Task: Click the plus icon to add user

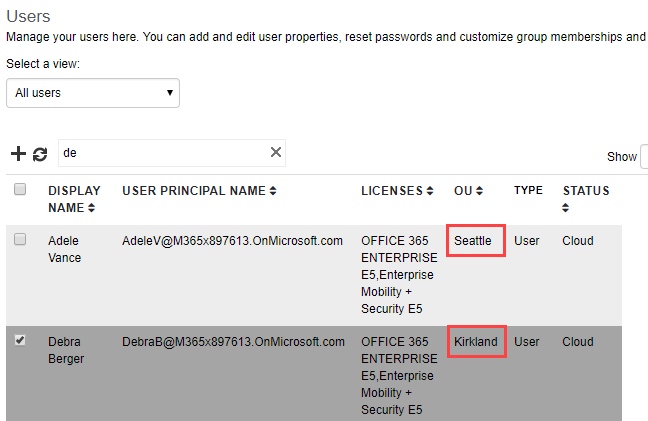Action: click(18, 154)
